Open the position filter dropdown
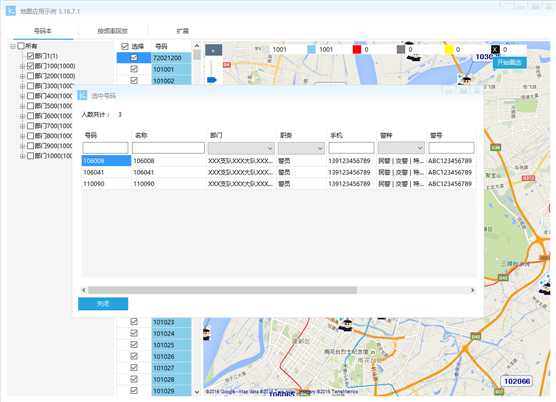The height and width of the screenshot is (402, 556). (x=301, y=148)
